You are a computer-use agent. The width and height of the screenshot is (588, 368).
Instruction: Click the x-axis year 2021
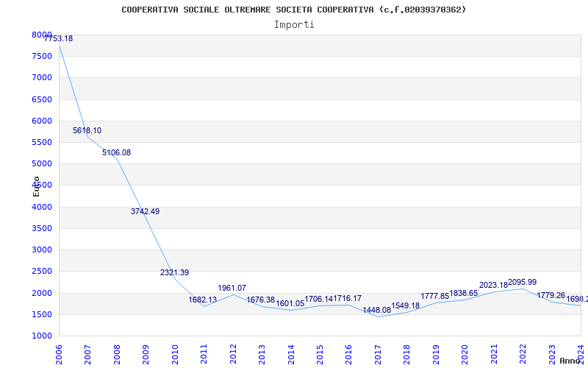(x=494, y=355)
